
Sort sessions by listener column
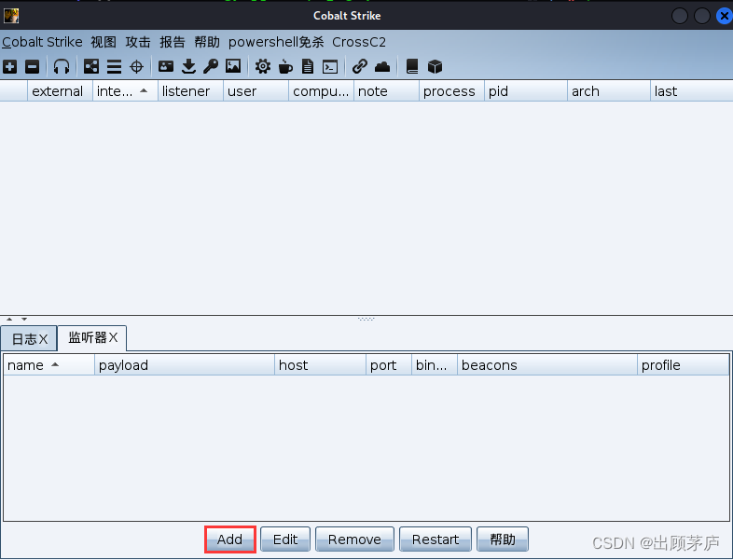[x=191, y=91]
